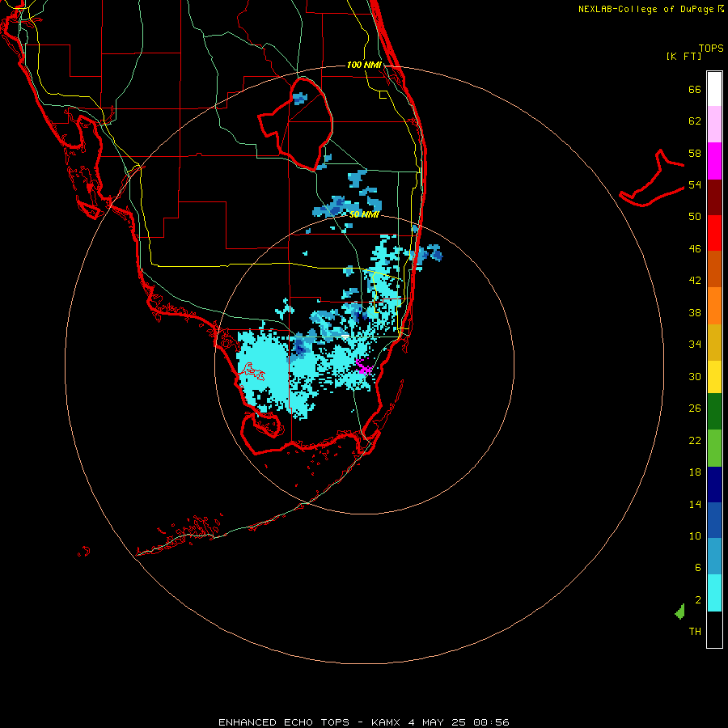Image resolution: width=728 pixels, height=728 pixels.
Task: Click the dark orange legend swatch
Action: (714, 269)
